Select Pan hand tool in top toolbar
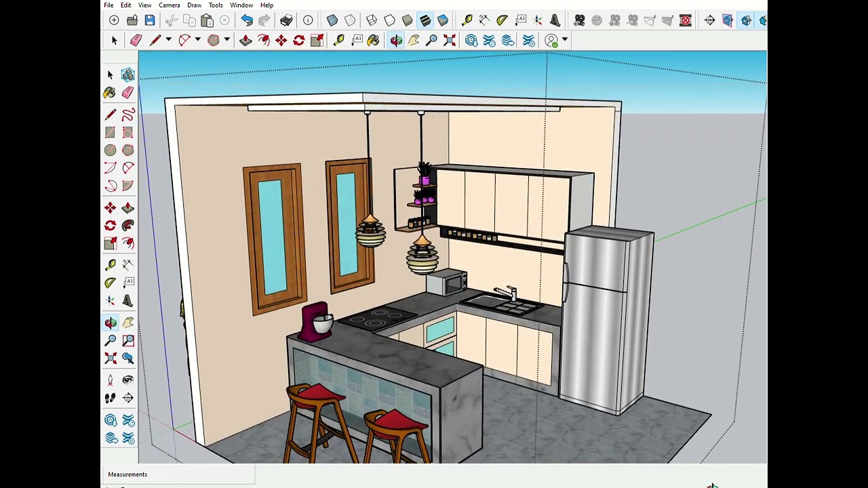 pyautogui.click(x=414, y=41)
